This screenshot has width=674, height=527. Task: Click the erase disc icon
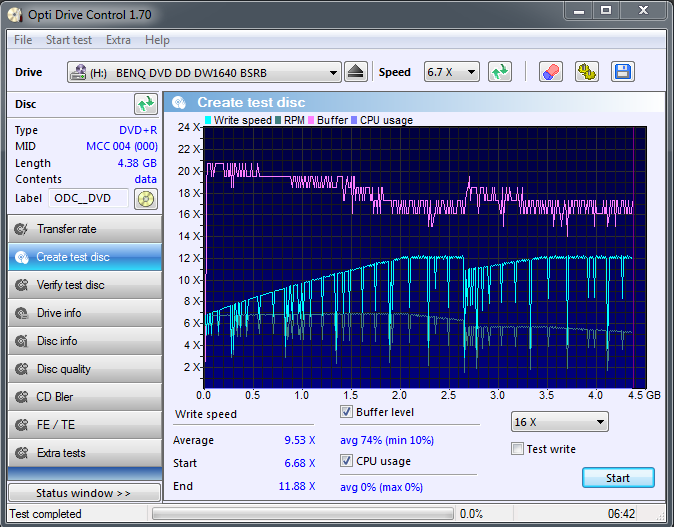tap(551, 72)
